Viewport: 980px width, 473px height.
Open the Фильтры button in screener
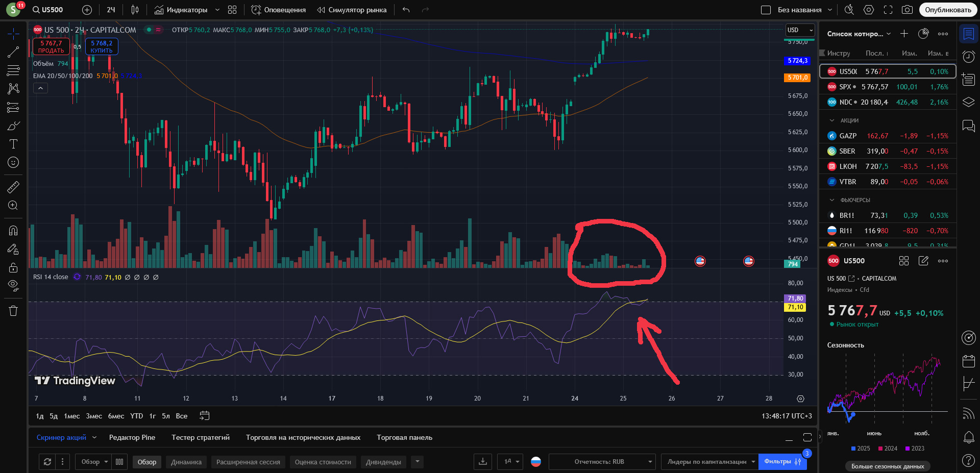tap(782, 462)
